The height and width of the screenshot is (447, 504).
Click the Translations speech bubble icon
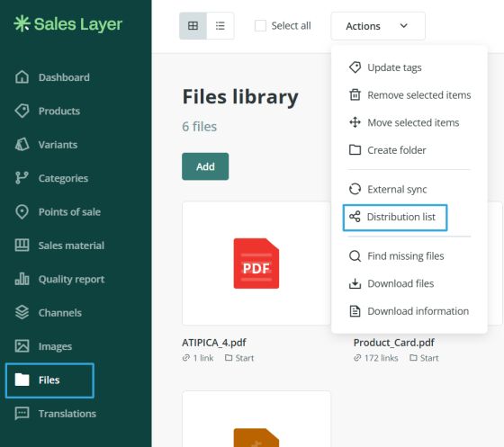tap(22, 414)
